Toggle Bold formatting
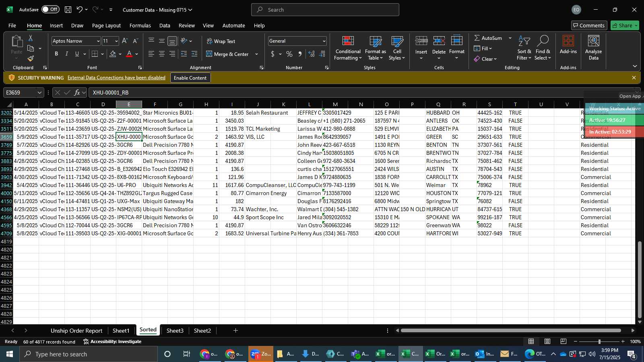644x362 pixels. click(x=56, y=54)
